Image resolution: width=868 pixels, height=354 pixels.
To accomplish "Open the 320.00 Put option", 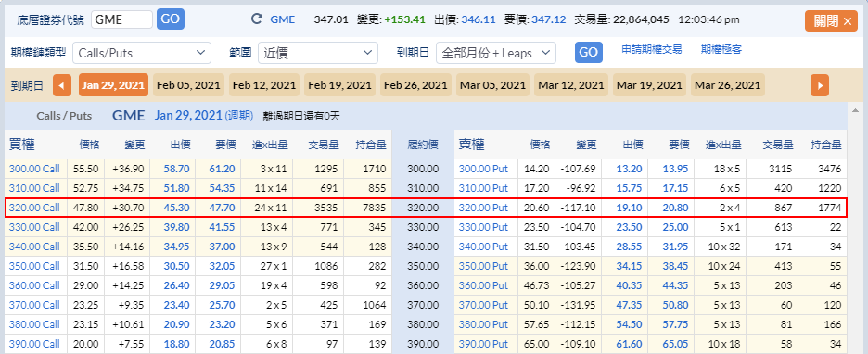I will pyautogui.click(x=483, y=208).
